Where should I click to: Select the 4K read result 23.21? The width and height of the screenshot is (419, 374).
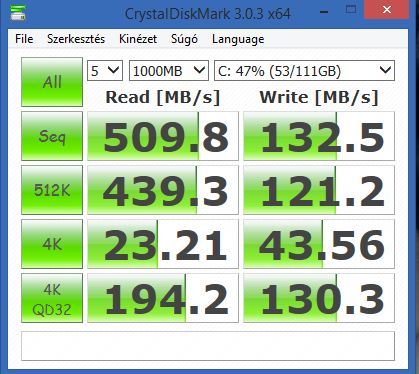coord(163,244)
